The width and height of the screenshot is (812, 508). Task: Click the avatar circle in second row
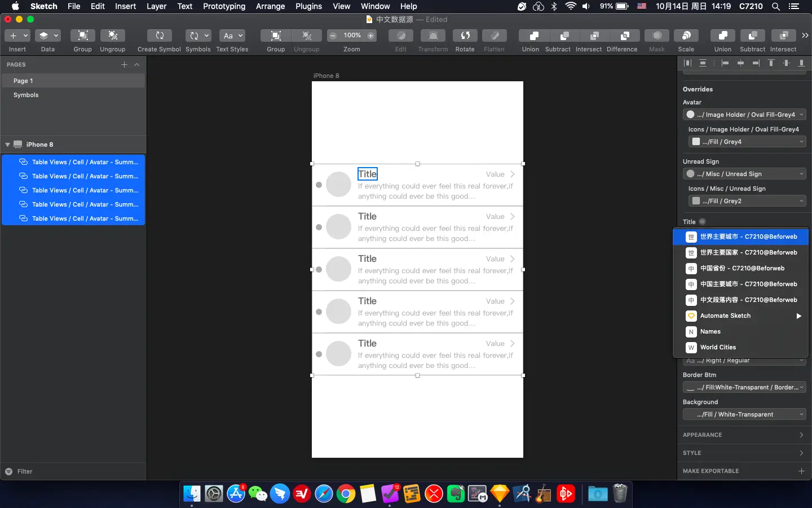(x=339, y=227)
